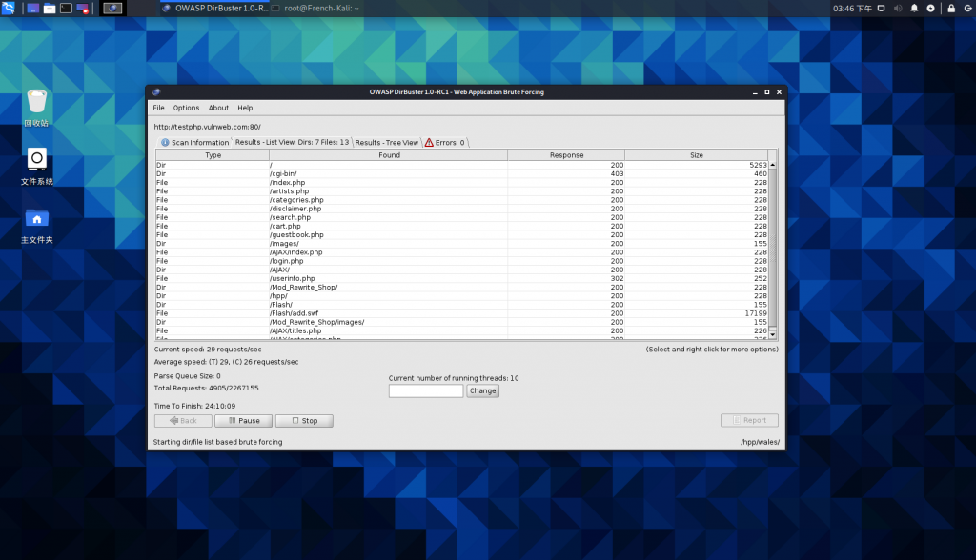Screen dimensions: 976x560
Task: Select the /images/ result row
Action: [x=462, y=243]
